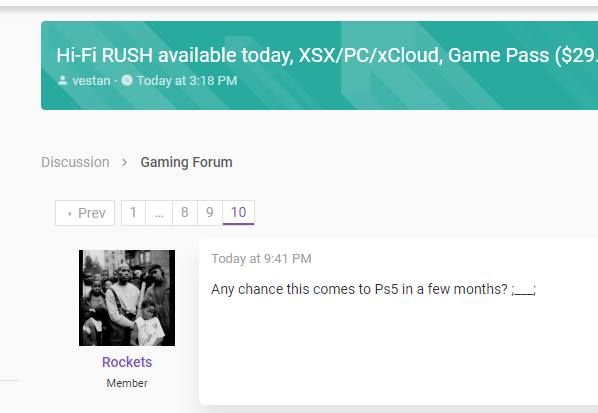Go to page 8 of thread
The width and height of the screenshot is (598, 413).
click(185, 212)
